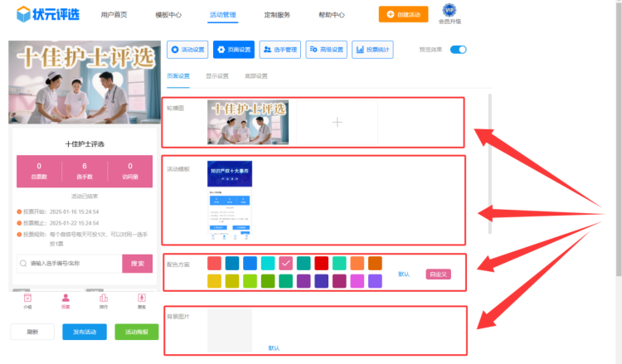This screenshot has width=622, height=364.
Task: Open 投票统计 with chart icon
Action: pyautogui.click(x=372, y=50)
